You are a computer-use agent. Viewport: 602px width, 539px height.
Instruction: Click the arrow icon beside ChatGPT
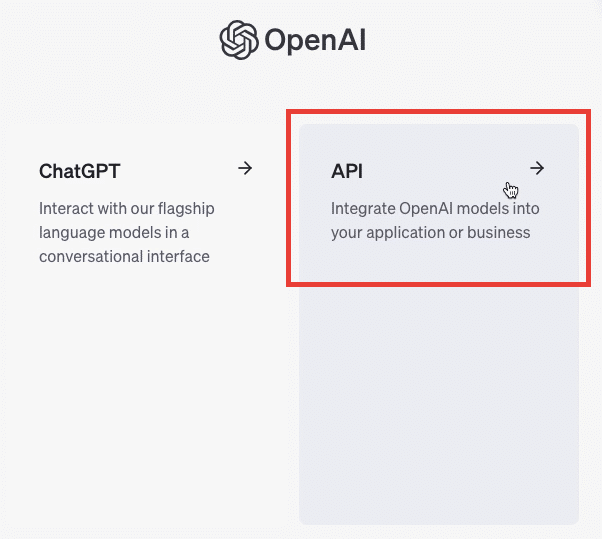[245, 168]
